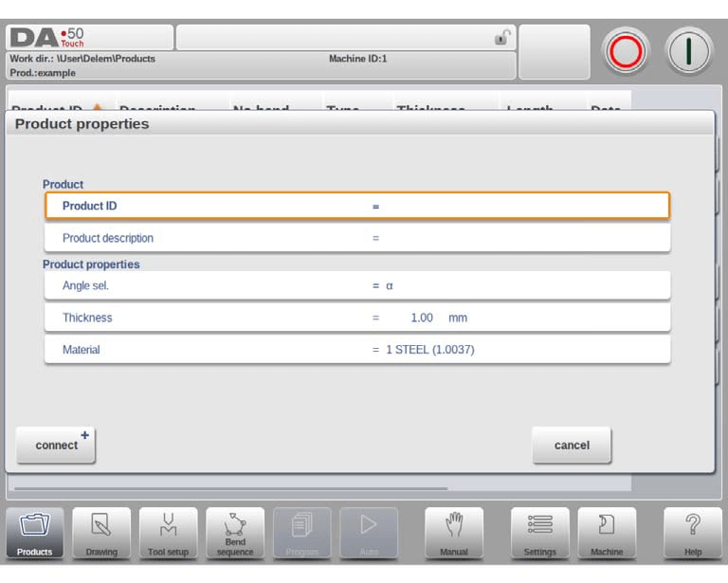Screen dimensions: 728x583
Task: Start Auto mode
Action: click(369, 533)
